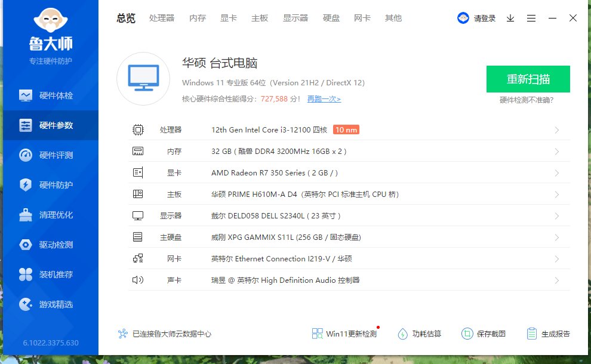The height and width of the screenshot is (364, 591).
Task: Open 硬件防护 protection section
Action: click(x=51, y=184)
